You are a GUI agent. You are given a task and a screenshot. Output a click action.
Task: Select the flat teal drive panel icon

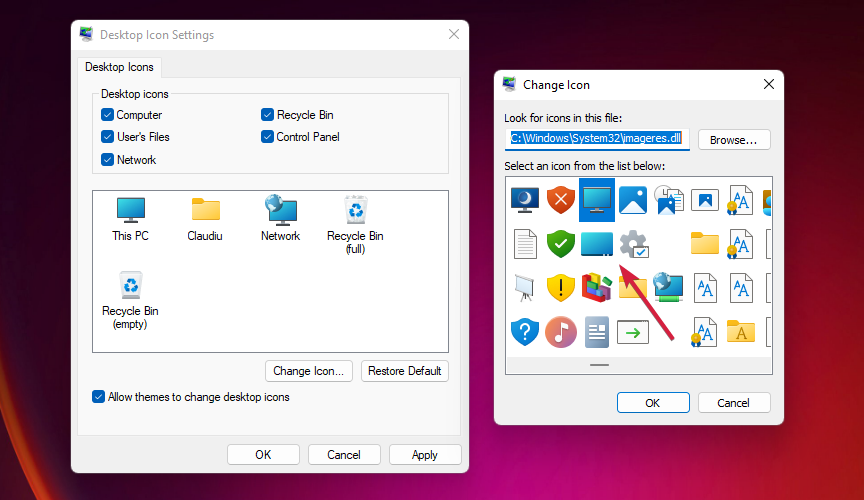coord(597,244)
